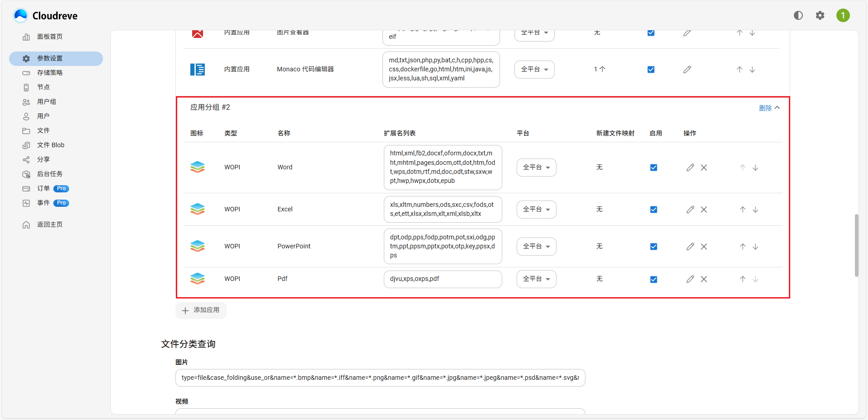This screenshot has width=868, height=420.
Task: Toggle the dark mode theme switch
Action: (798, 15)
